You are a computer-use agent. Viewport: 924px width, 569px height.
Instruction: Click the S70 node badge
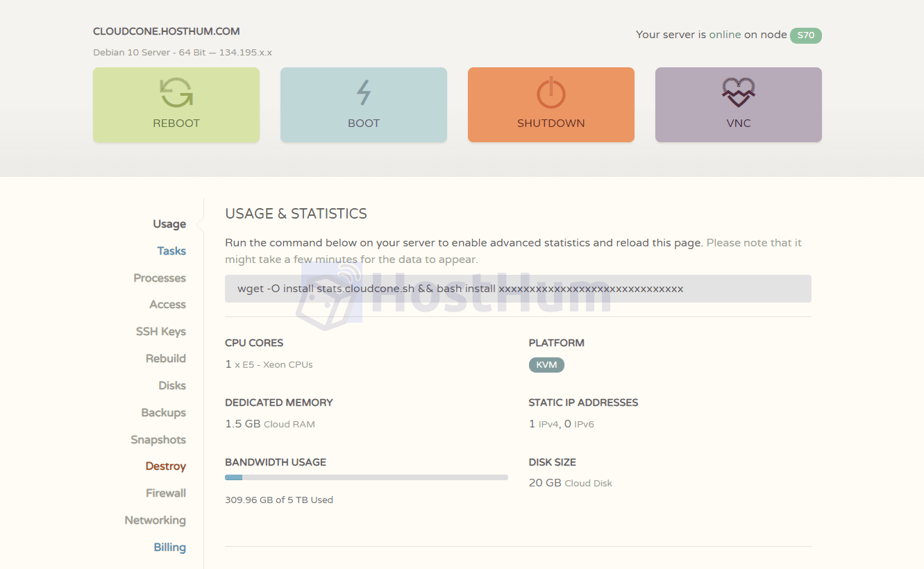(x=806, y=35)
